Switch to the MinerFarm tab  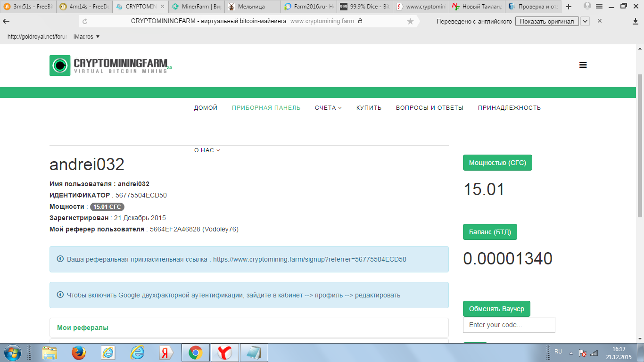(197, 7)
